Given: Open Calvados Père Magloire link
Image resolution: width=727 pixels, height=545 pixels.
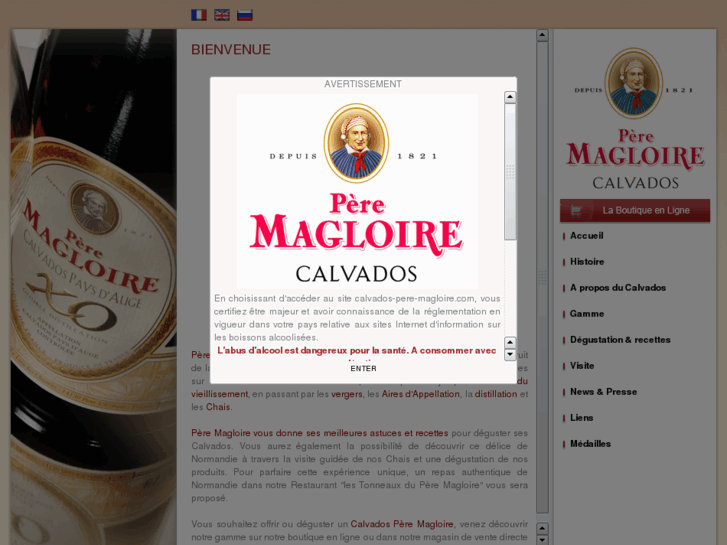Looking at the screenshot, I should click(x=402, y=524).
